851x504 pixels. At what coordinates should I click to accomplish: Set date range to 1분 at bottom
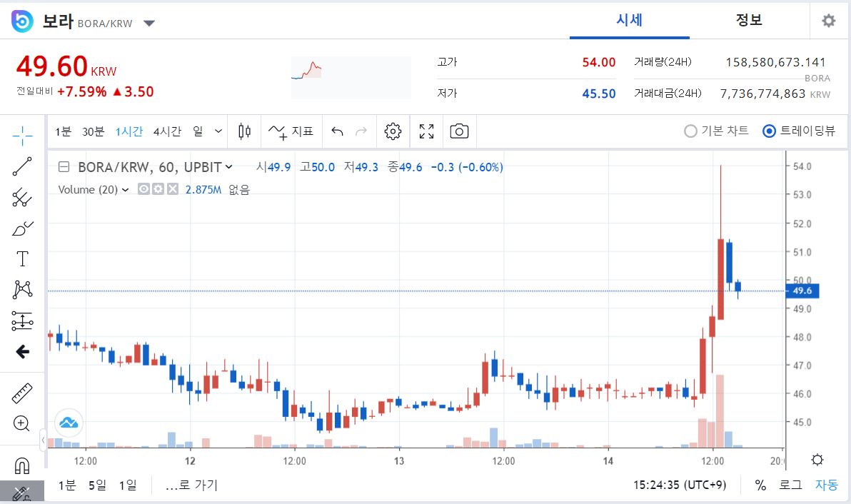[67, 485]
